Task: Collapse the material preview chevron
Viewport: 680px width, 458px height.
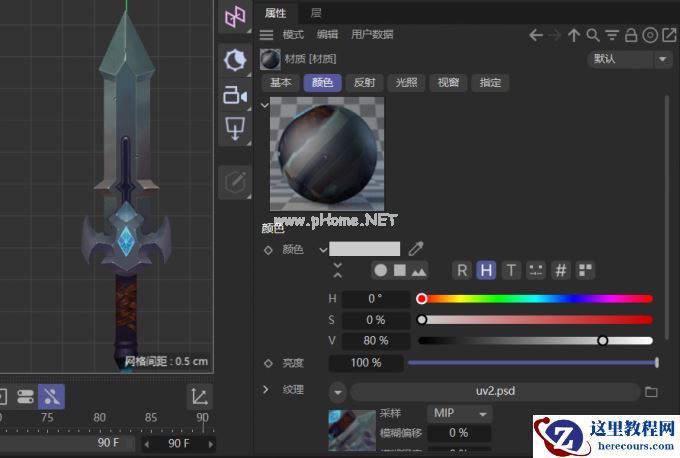Action: pyautogui.click(x=264, y=105)
